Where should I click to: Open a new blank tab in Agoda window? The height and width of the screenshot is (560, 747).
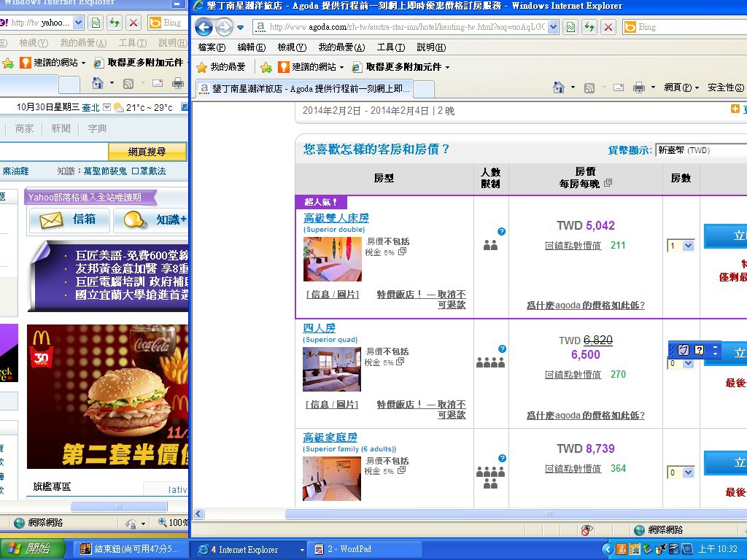[x=424, y=89]
